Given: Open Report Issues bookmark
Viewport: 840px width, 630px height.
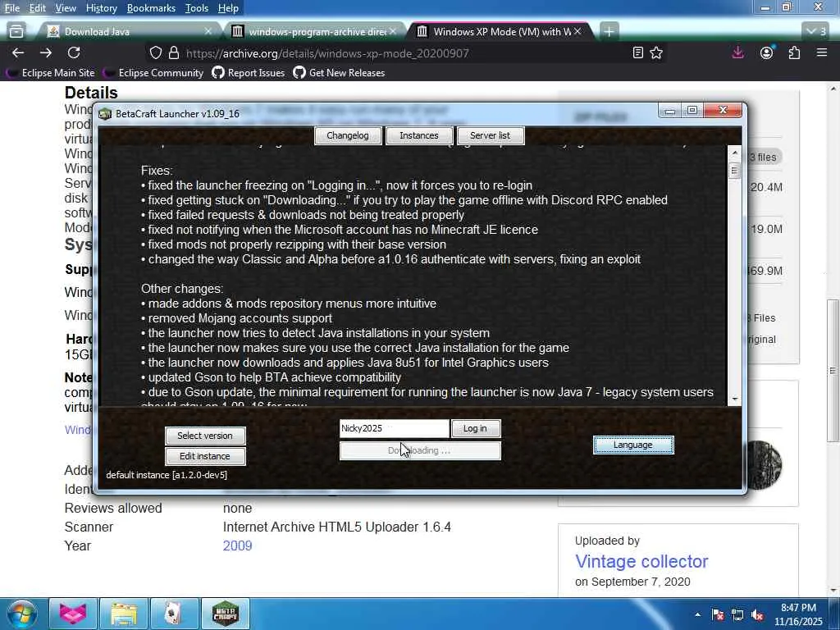Looking at the screenshot, I should click(x=249, y=73).
